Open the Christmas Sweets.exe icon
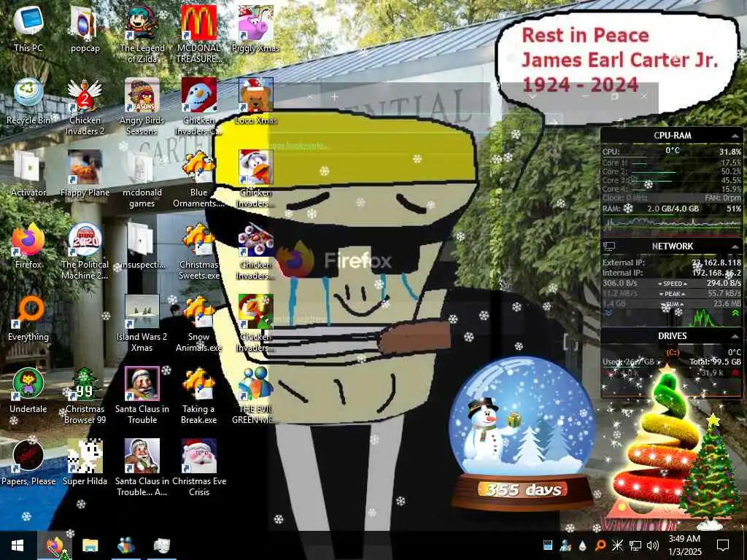Screen dimensions: 747x560 coord(198,252)
